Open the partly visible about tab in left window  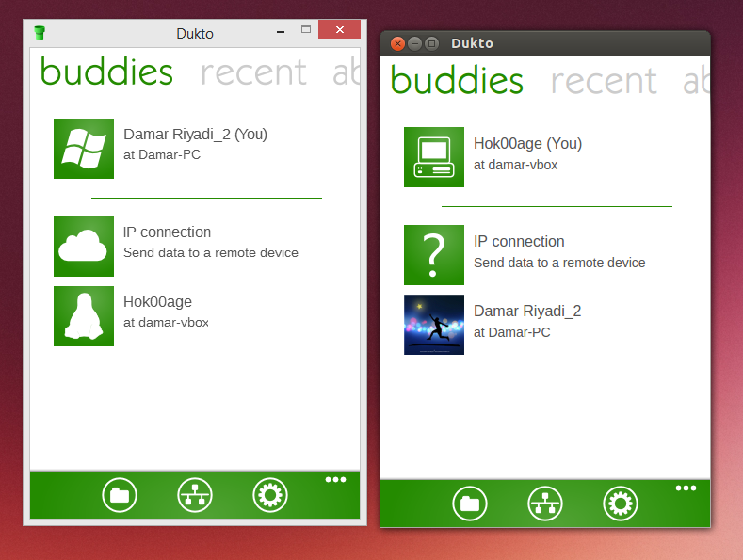347,72
